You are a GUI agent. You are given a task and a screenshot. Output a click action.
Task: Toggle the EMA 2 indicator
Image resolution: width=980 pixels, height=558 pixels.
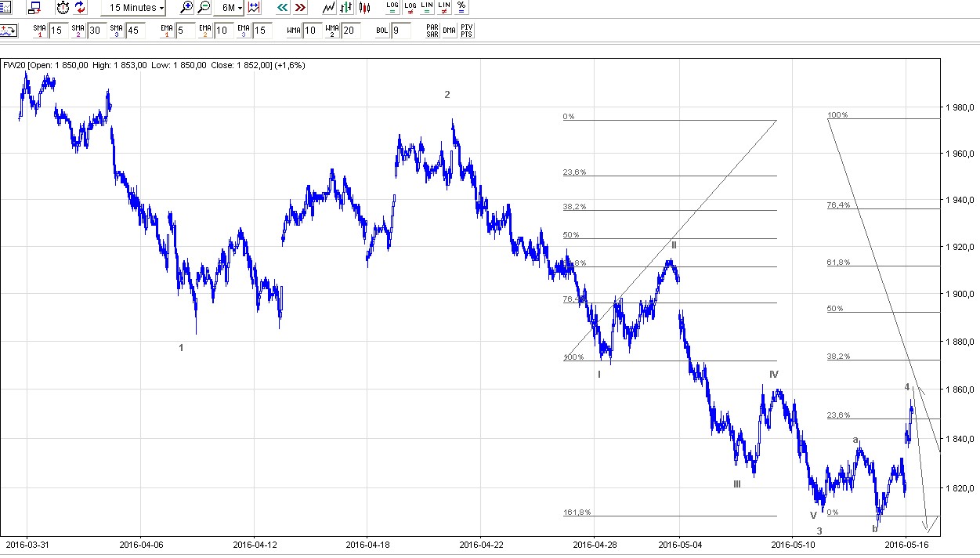pos(205,31)
